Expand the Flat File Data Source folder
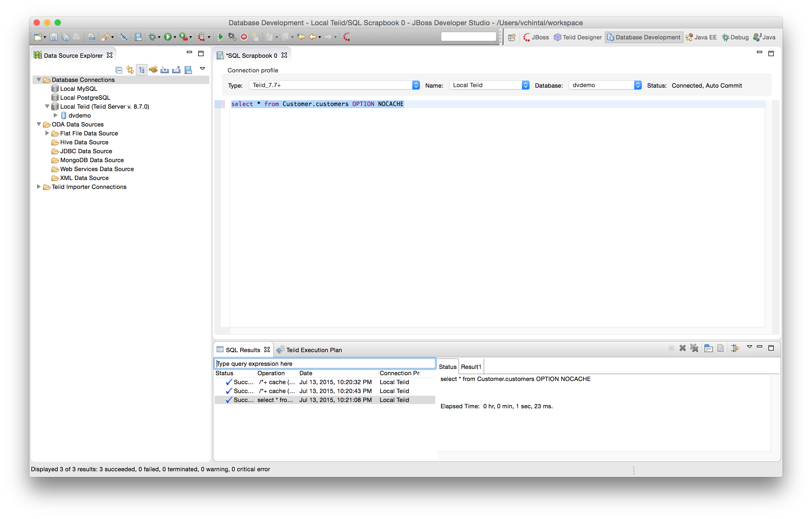Image resolution: width=812 pixels, height=519 pixels. pyautogui.click(x=47, y=133)
